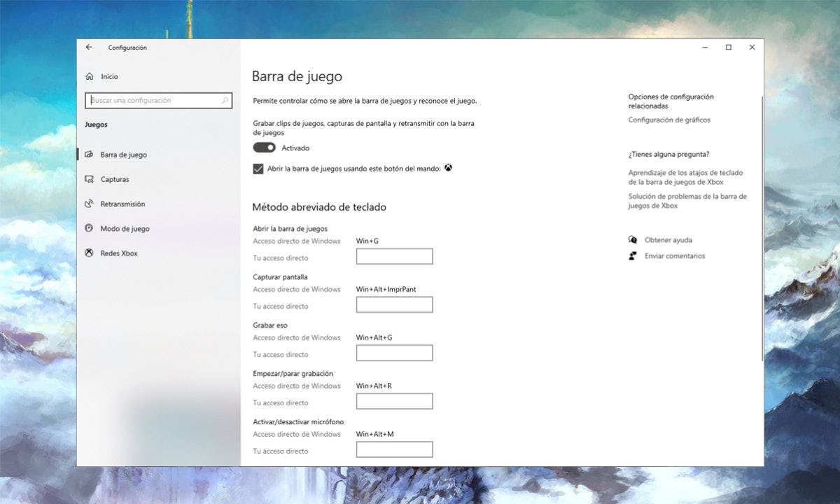
Task: Open the Xbox game bar troubleshooting link
Action: (687, 201)
